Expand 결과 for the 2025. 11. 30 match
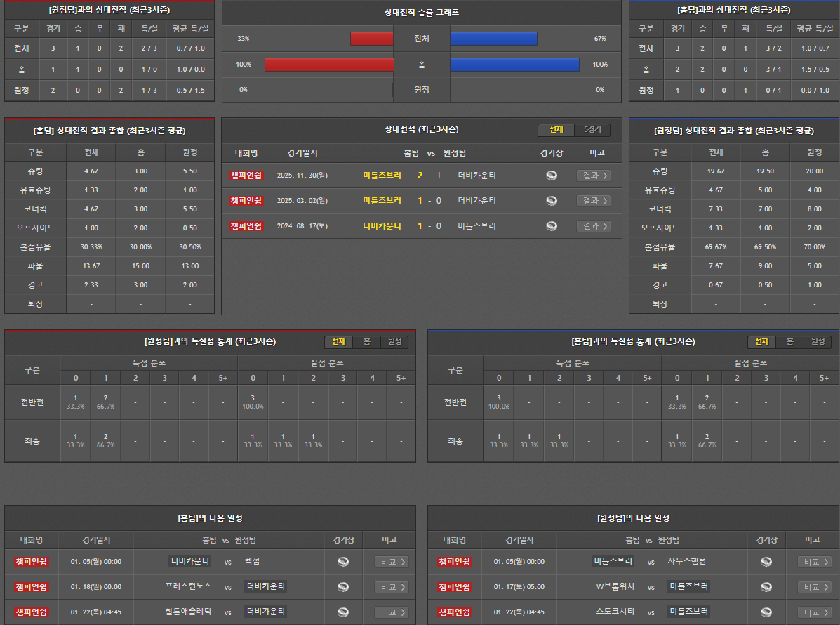 [593, 176]
